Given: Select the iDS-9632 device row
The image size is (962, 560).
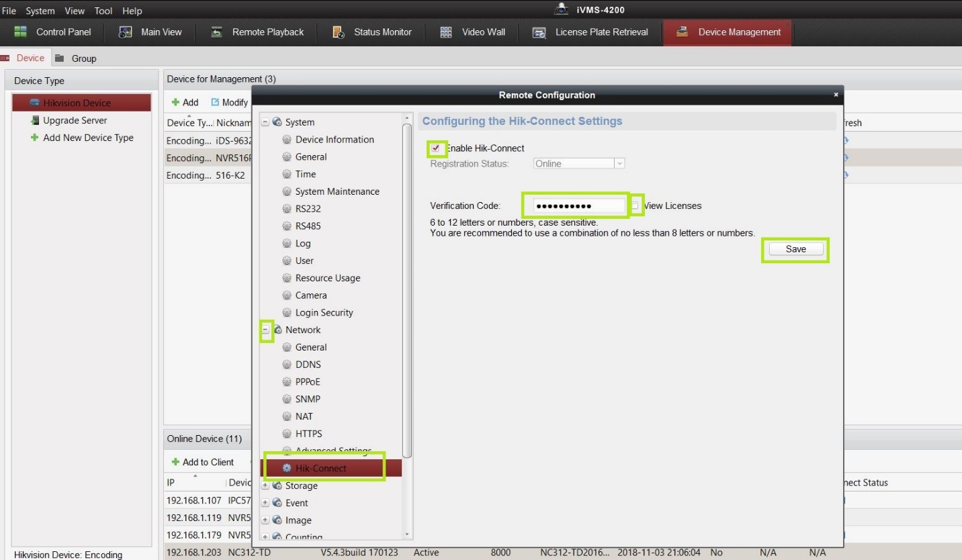Looking at the screenshot, I should (209, 140).
